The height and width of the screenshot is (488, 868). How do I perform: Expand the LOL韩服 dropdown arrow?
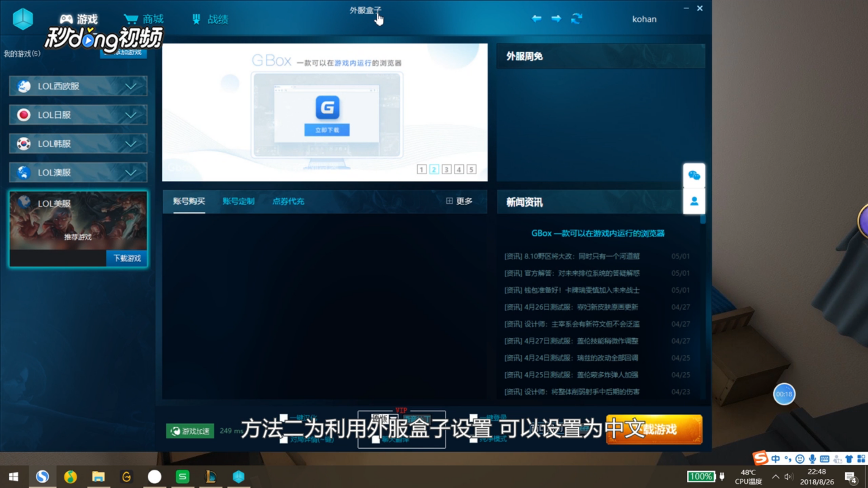[x=131, y=144]
